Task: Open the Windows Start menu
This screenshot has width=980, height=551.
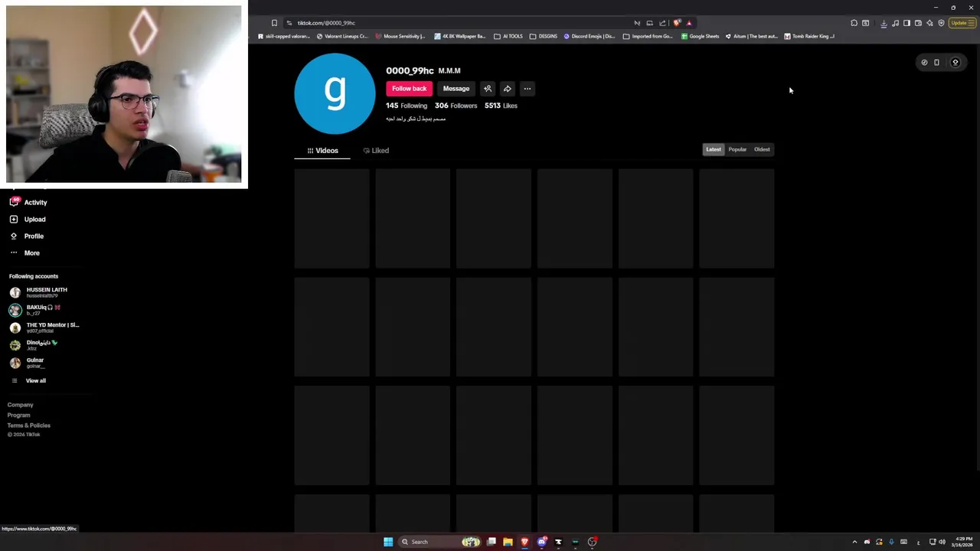Action: [388, 542]
